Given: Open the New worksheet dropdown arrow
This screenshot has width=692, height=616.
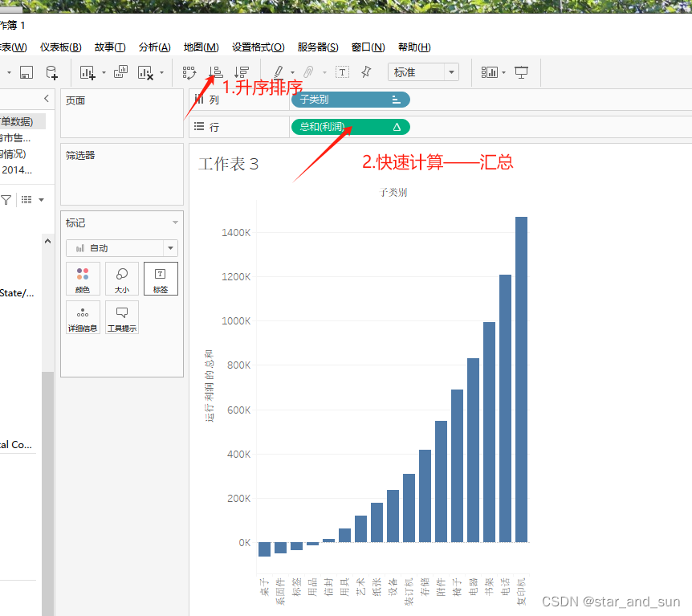Looking at the screenshot, I should click(104, 73).
